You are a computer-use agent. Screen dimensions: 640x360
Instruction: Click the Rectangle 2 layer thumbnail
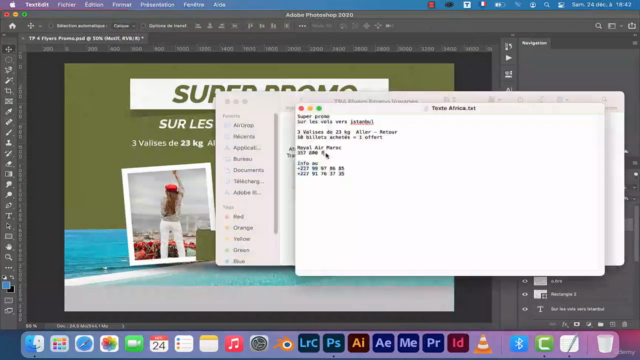point(540,294)
